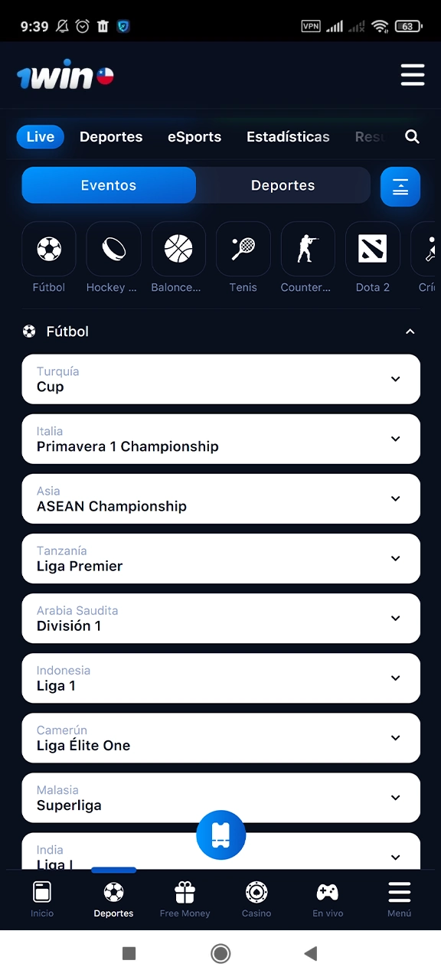441x980 pixels.
Task: Open Free Money in bottom navigation
Action: [185, 896]
